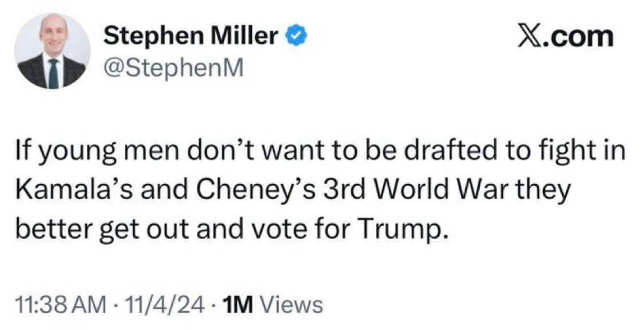The height and width of the screenshot is (330, 644).
Task: Click the word "Views" in the footer
Action: point(291,304)
